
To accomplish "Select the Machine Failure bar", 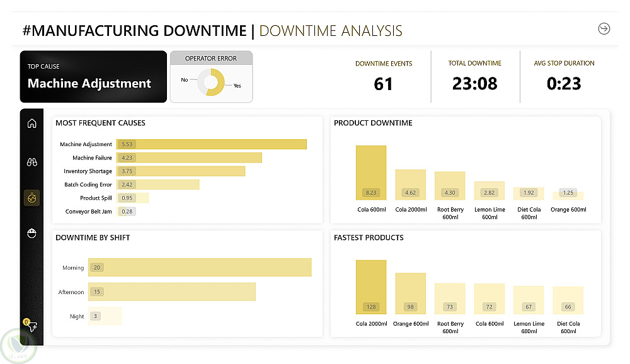I will [189, 157].
